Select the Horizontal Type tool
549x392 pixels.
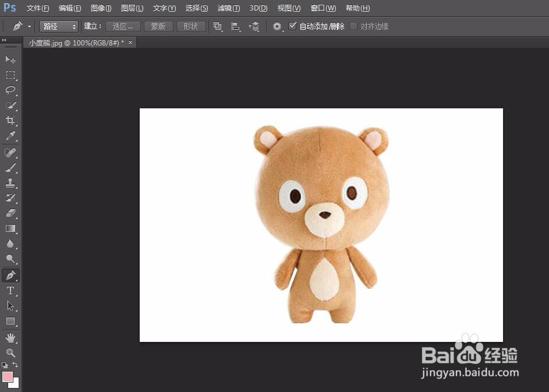[x=10, y=291]
